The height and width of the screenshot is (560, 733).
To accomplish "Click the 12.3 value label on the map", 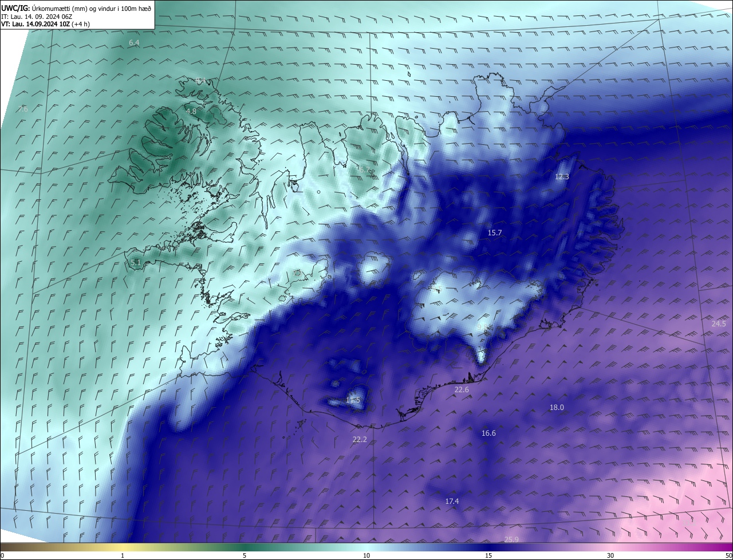I will [562, 177].
